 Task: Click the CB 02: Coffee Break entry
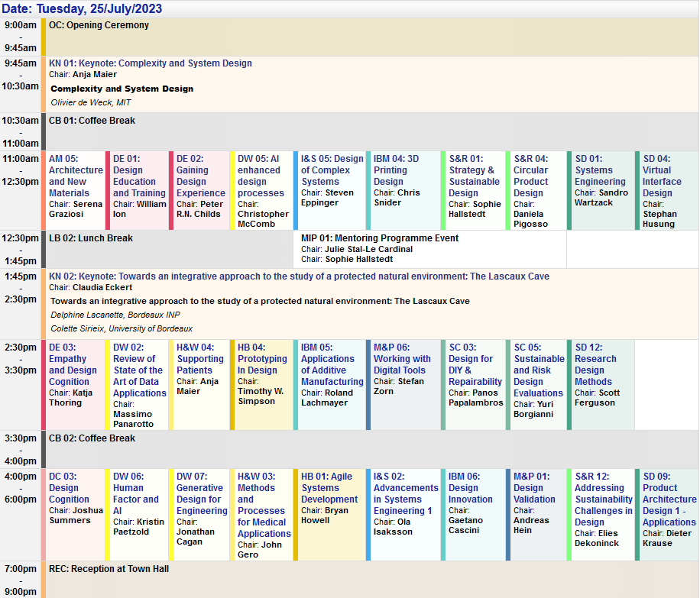tap(92, 438)
